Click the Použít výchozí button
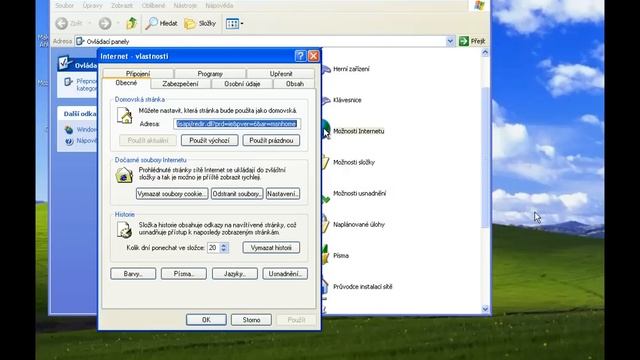This screenshot has width=640, height=360. click(209, 140)
